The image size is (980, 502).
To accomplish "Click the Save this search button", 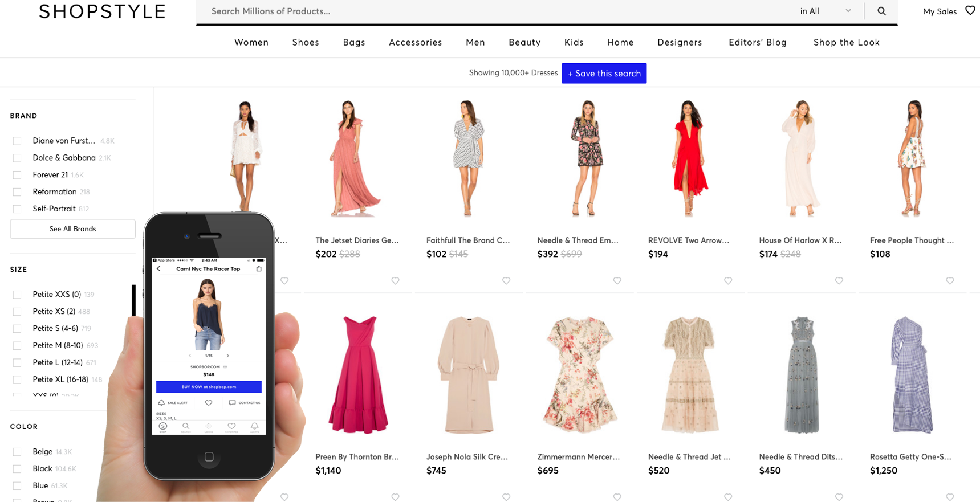I will click(604, 73).
